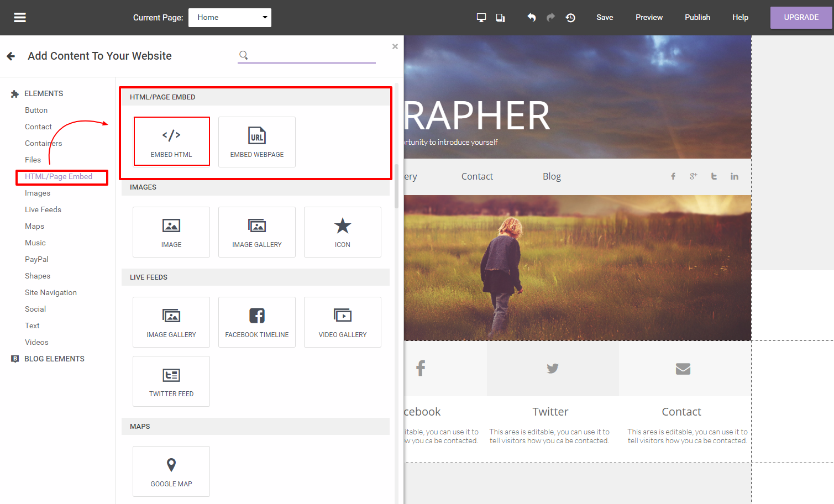834x504 pixels.
Task: Click the search magnifier icon
Action: [243, 55]
